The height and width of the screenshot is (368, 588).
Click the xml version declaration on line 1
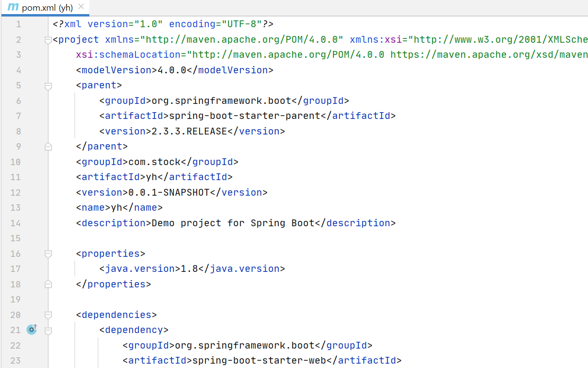164,24
